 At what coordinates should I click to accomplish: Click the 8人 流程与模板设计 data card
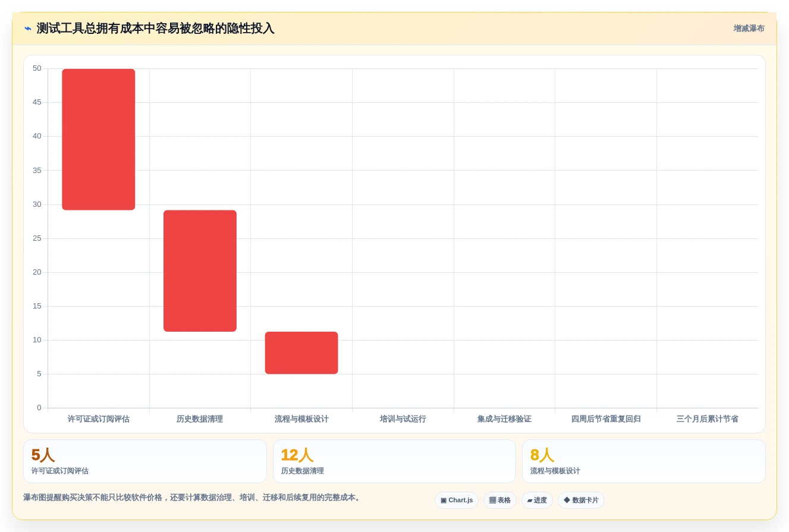click(644, 461)
